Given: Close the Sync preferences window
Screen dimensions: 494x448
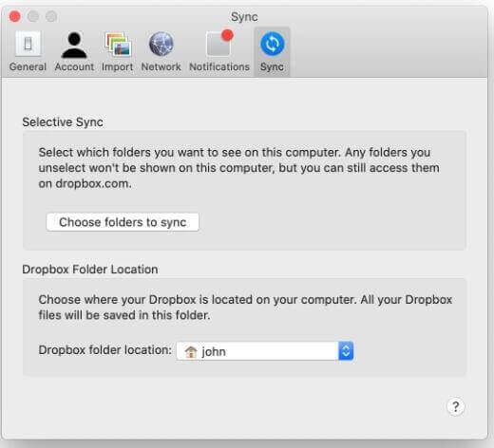Looking at the screenshot, I should (x=14, y=16).
